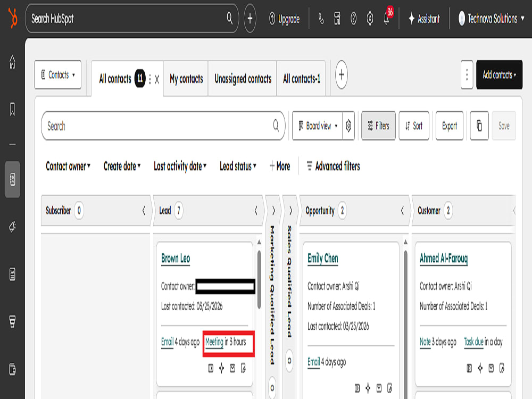Viewport: 532px width, 399px height.
Task: Open the calling phone icon
Action: (x=321, y=19)
